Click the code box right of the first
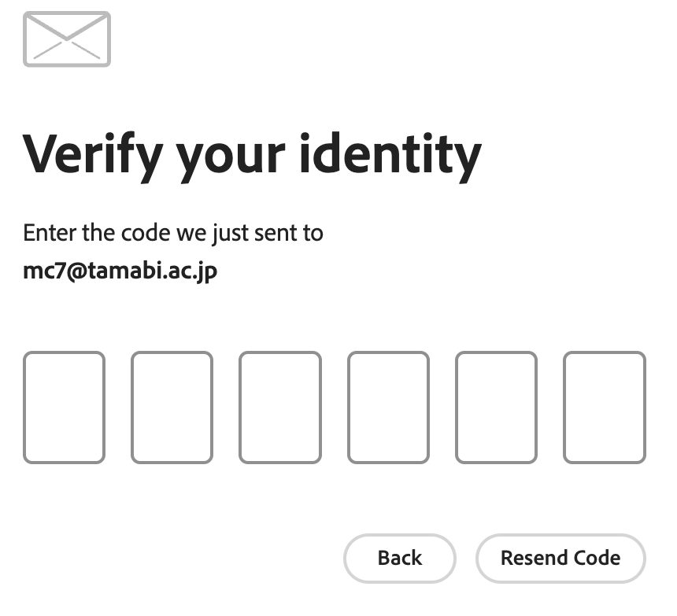The height and width of the screenshot is (616, 677). (x=172, y=408)
